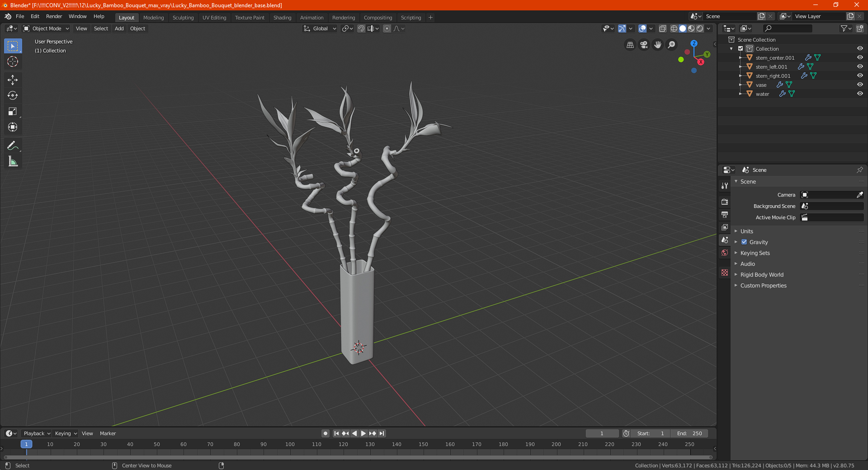Click the camera view icon
This screenshot has width=868, height=470.
[x=644, y=45]
